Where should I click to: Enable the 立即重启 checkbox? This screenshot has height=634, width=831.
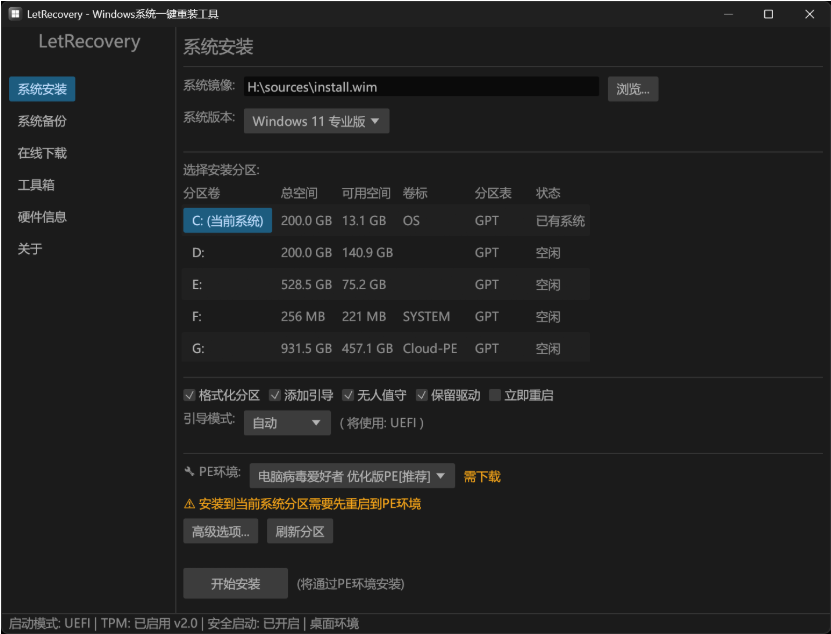click(493, 395)
